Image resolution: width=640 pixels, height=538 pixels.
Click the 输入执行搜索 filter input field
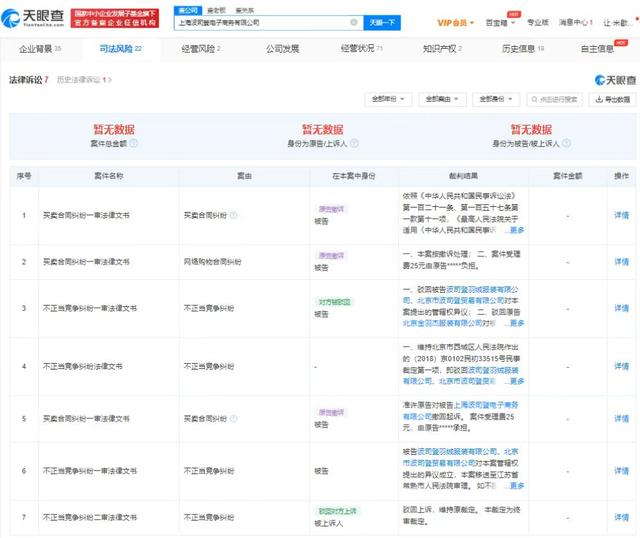click(x=557, y=99)
